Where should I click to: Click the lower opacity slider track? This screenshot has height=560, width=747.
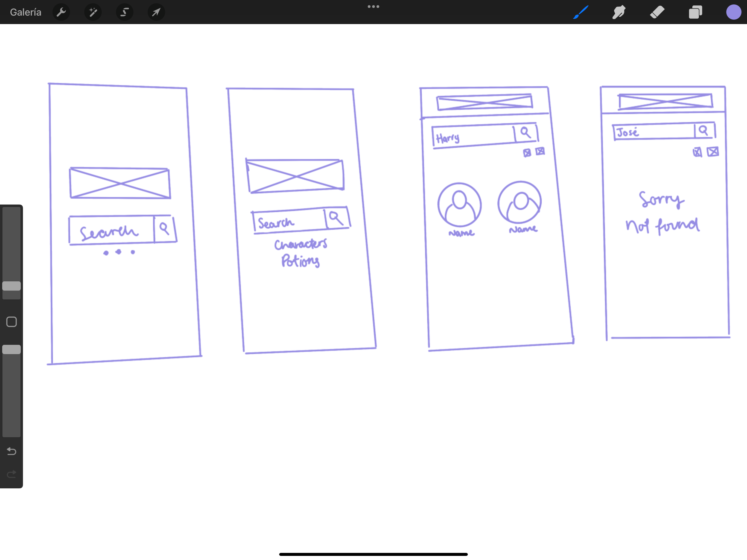[11, 395]
